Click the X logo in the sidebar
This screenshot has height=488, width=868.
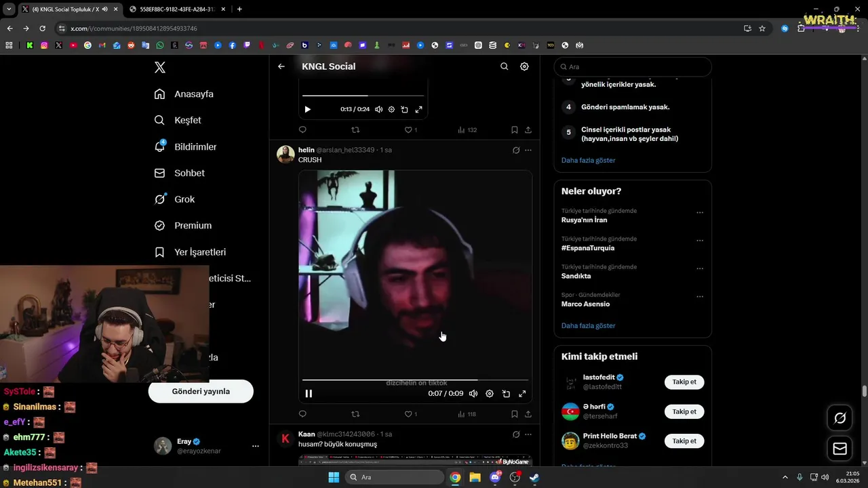coord(159,67)
